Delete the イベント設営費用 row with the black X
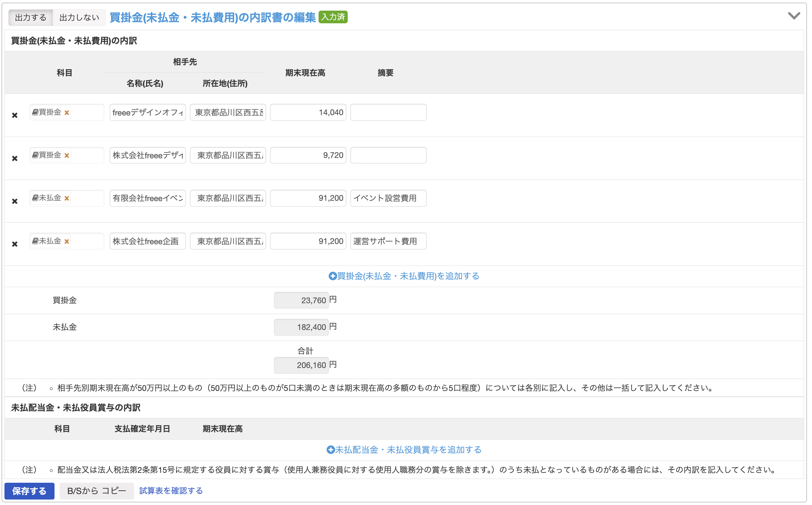The width and height of the screenshot is (812, 505). tap(15, 201)
